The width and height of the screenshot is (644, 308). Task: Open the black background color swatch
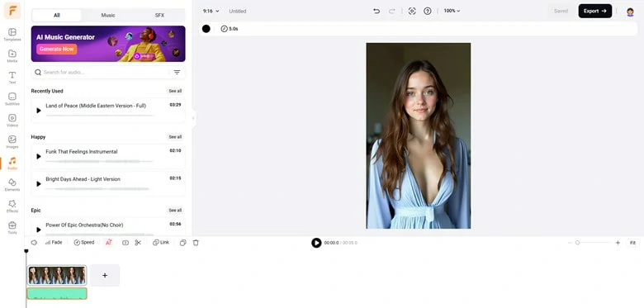tap(206, 29)
